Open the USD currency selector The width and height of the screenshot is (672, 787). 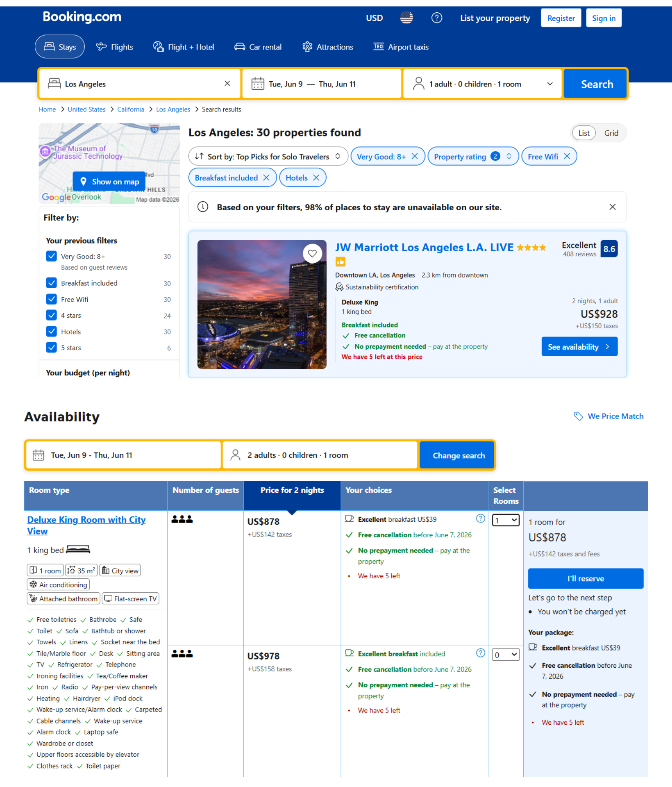coord(375,18)
